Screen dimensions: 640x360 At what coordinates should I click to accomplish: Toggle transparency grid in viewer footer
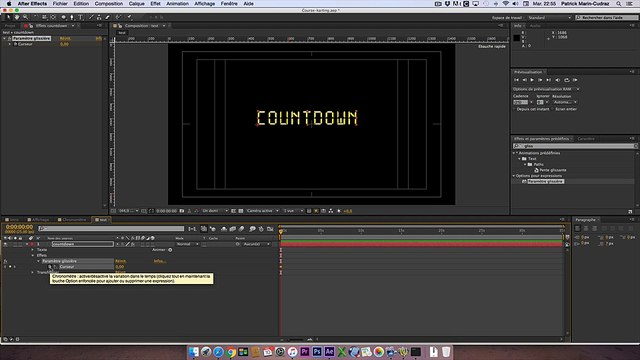coord(241,211)
